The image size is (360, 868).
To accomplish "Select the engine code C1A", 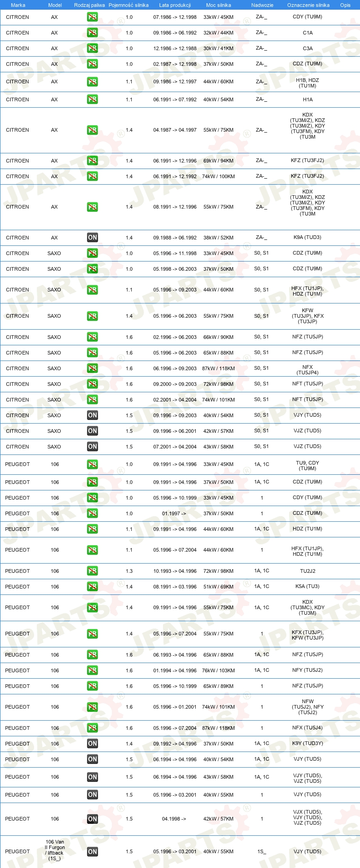I will 308,33.
